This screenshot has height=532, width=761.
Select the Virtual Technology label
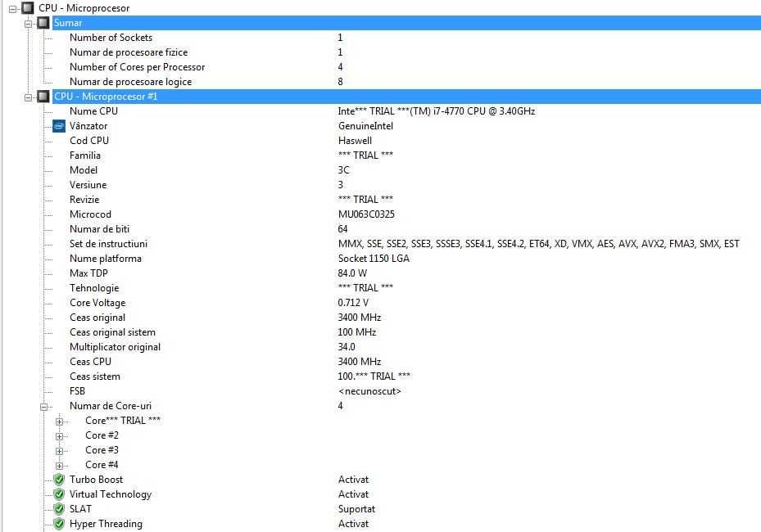(111, 494)
